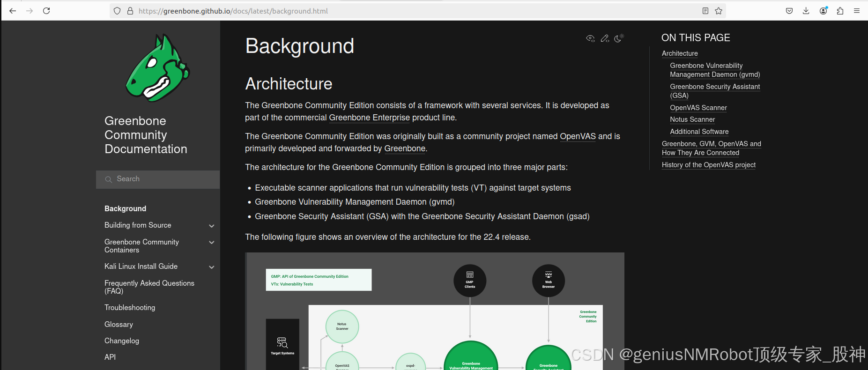
Task: Click the Target Systems box in diagram
Action: tap(282, 344)
